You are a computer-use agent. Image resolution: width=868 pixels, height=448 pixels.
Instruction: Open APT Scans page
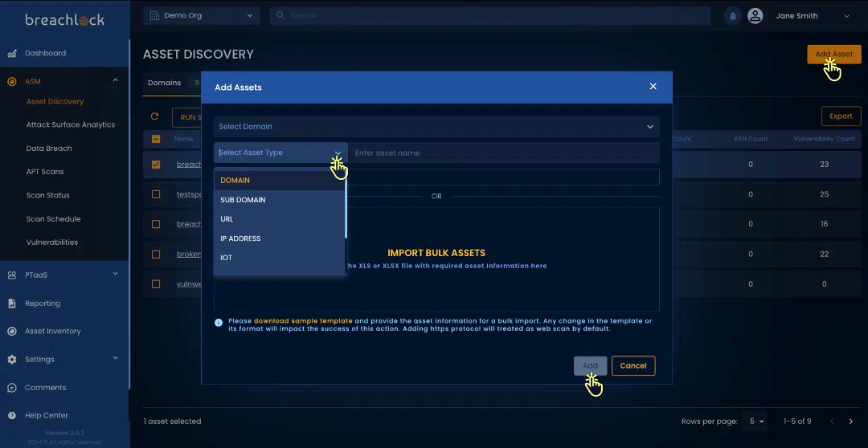pyautogui.click(x=45, y=172)
